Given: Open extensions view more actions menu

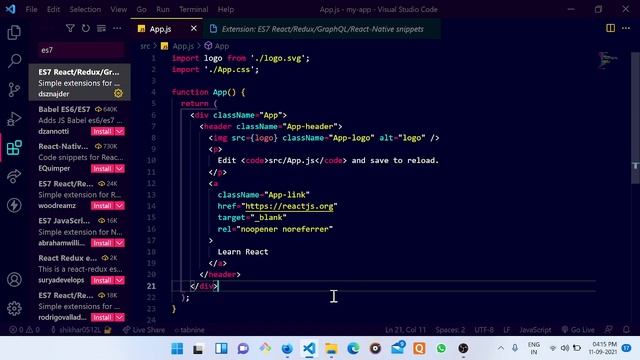Looking at the screenshot, I should pos(117,28).
